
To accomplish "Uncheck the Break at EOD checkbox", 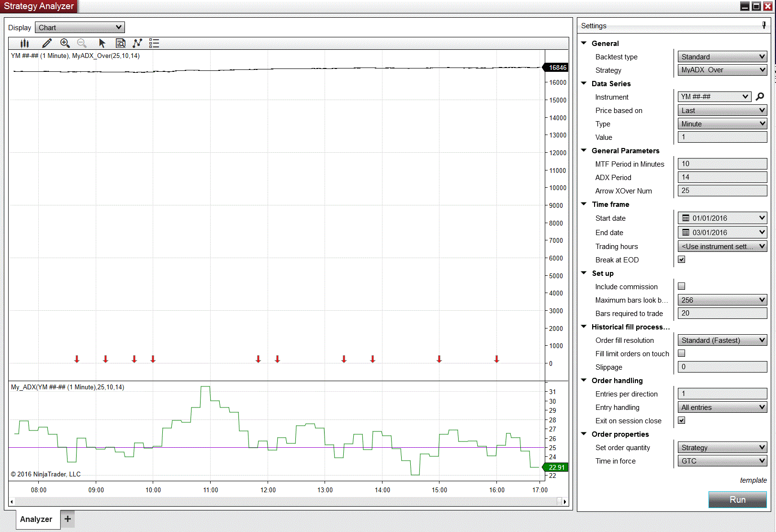I will pyautogui.click(x=682, y=260).
